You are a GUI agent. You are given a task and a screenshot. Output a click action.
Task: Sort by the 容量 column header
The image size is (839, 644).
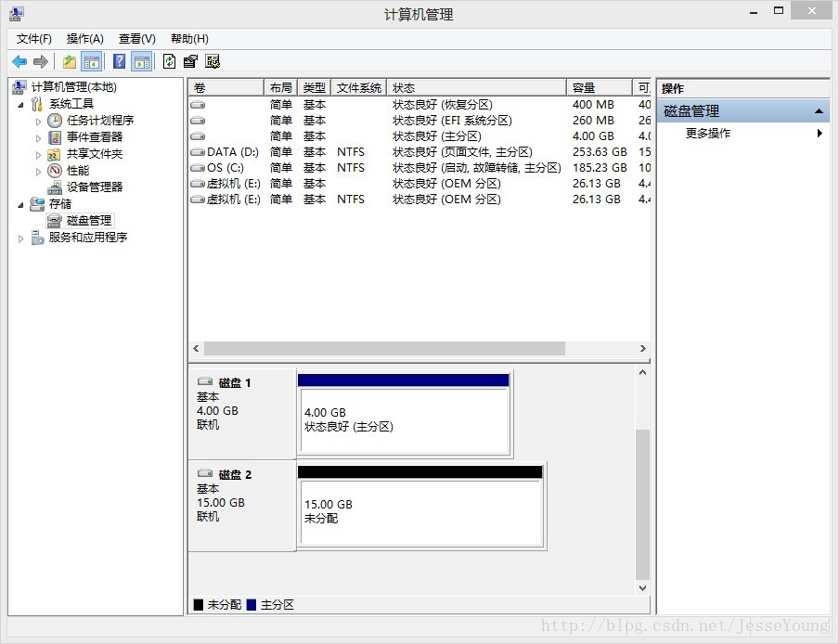coord(600,88)
